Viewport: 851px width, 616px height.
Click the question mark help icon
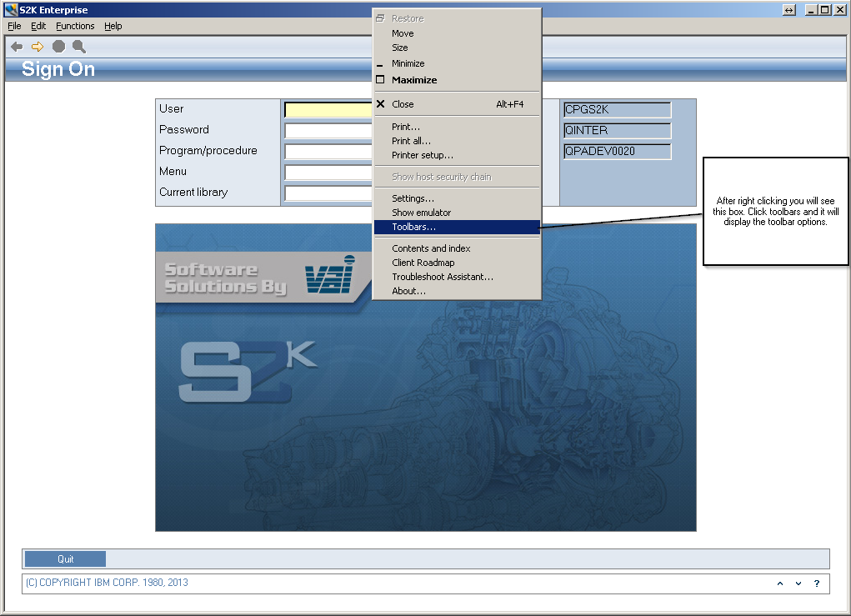(817, 583)
